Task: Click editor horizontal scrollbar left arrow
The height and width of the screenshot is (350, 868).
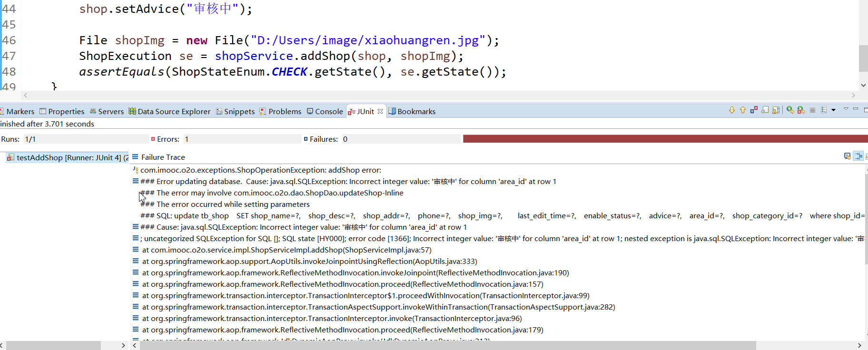Action: (x=26, y=95)
